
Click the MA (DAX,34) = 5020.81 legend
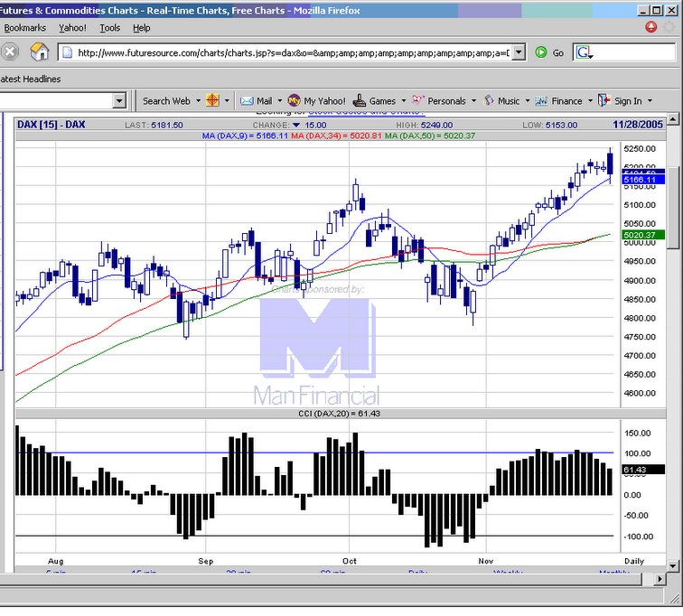click(x=336, y=135)
